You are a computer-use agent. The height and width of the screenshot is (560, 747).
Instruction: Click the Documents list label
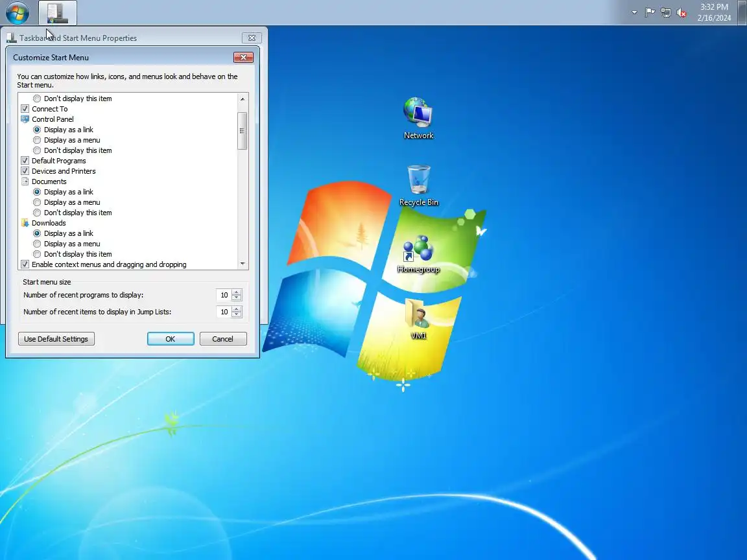click(x=49, y=181)
